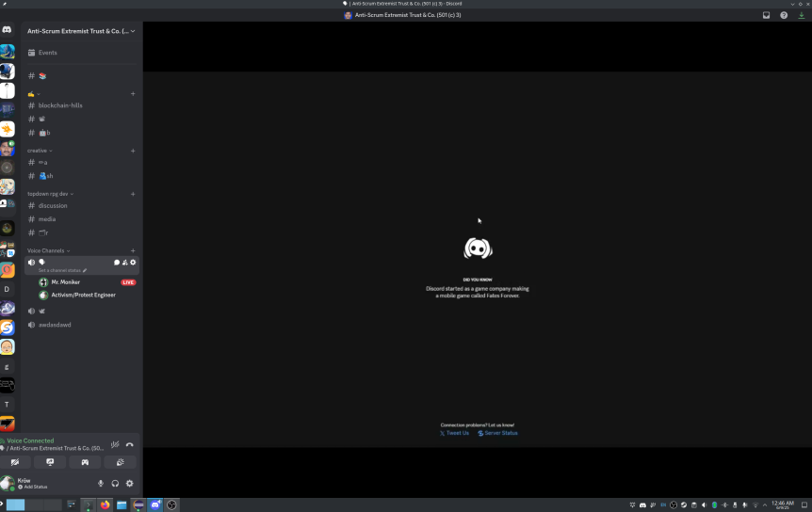Create channel in topdown rpg dev category
The image size is (812, 512).
[133, 194]
